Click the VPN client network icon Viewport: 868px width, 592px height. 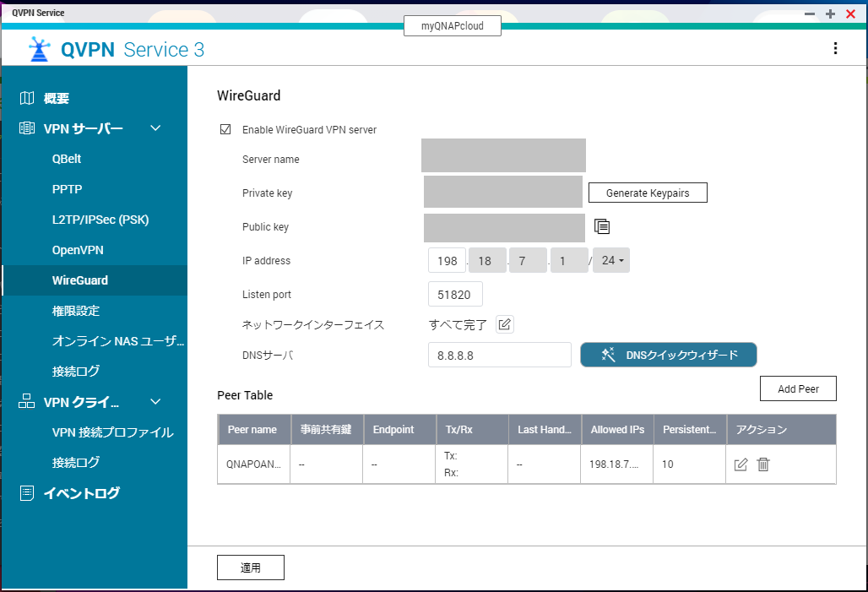(26, 401)
